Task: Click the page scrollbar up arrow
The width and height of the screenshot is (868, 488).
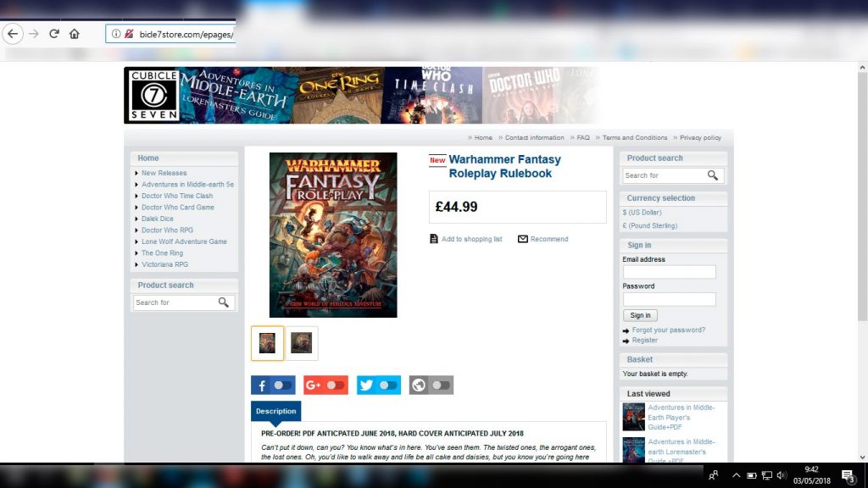Action: pos(862,68)
